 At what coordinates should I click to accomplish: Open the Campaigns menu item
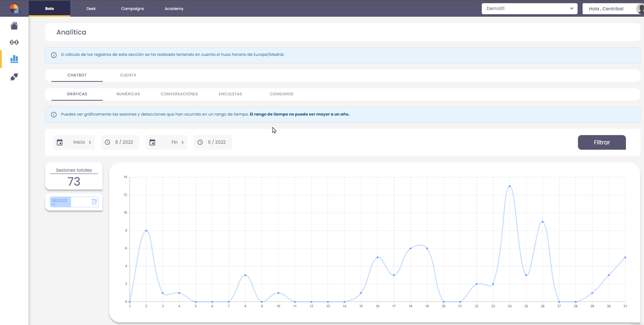(x=132, y=9)
